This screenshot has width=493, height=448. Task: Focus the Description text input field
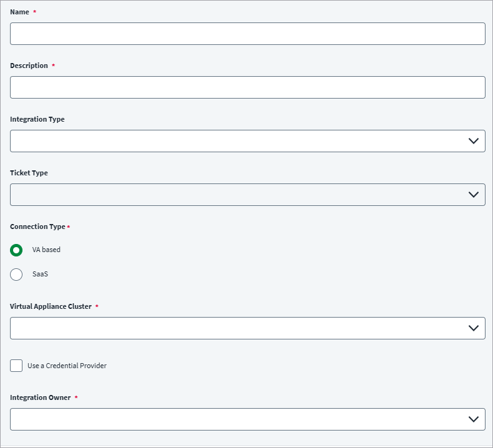(x=248, y=87)
